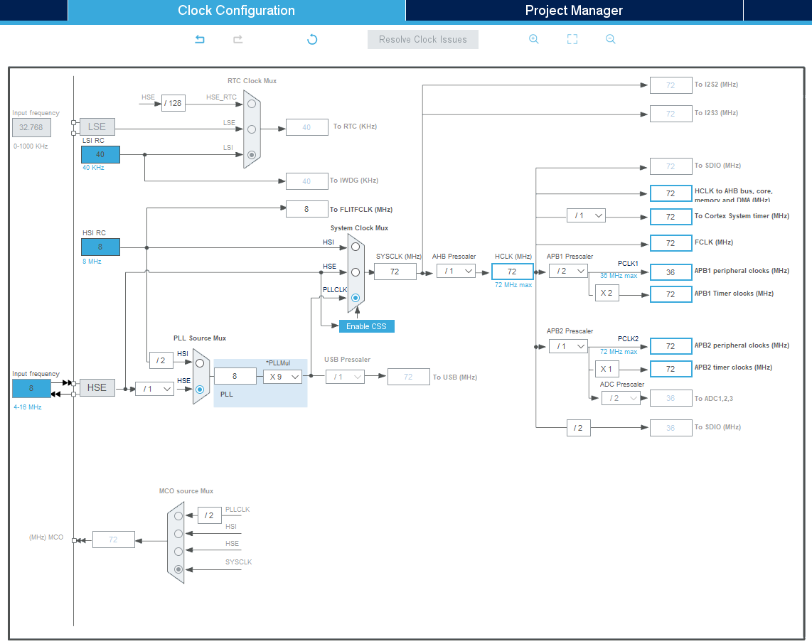Screen dimensions: 812x644
Task: Select the Clock Configuration tab
Action: (x=236, y=11)
